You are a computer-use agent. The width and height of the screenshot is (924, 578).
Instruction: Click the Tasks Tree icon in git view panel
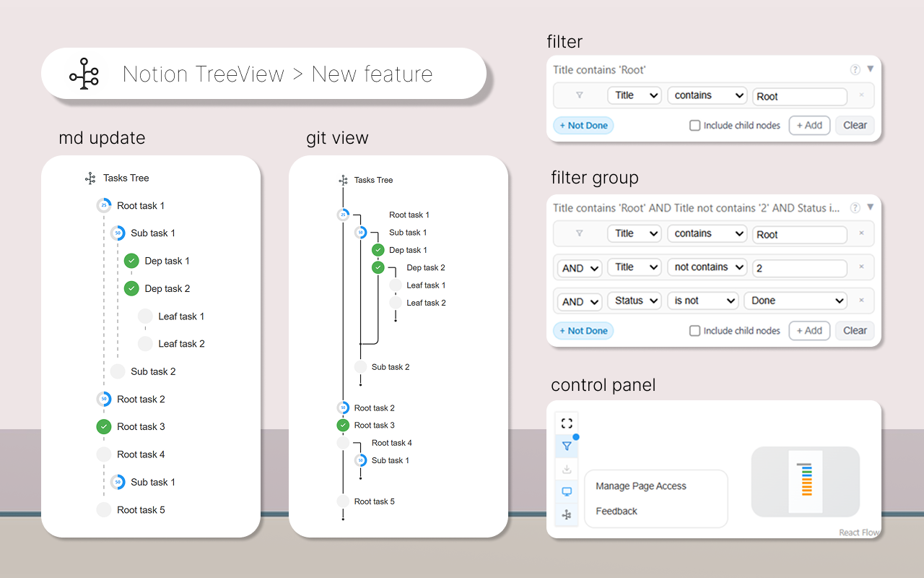pyautogui.click(x=343, y=180)
